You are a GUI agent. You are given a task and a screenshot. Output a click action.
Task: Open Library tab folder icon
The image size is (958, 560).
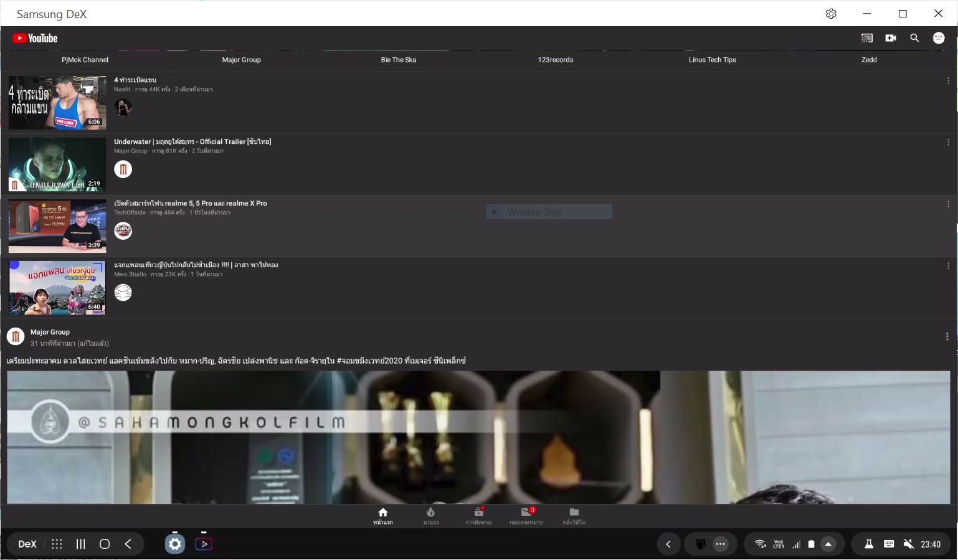coord(574,516)
